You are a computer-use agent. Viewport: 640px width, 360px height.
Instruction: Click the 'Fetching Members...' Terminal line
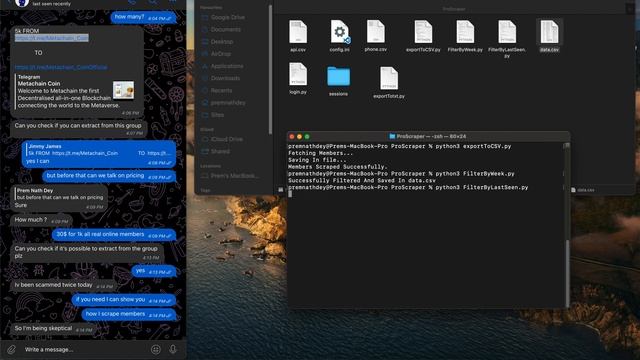tap(320, 153)
